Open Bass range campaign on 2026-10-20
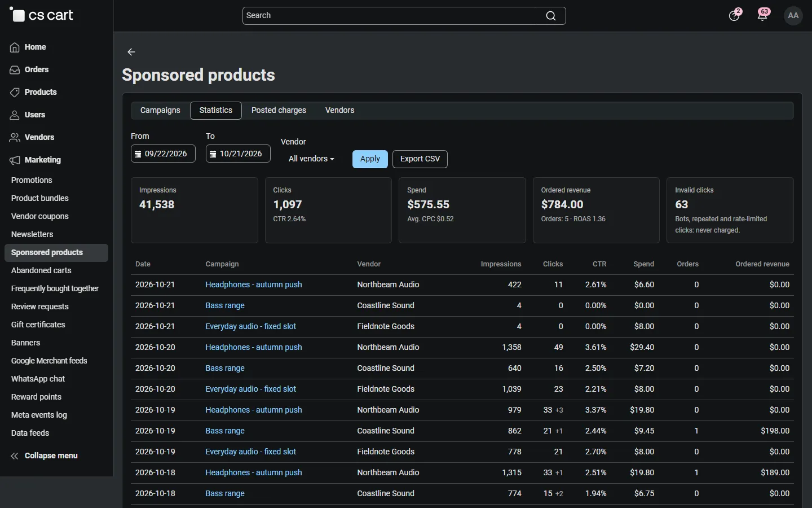 225,368
